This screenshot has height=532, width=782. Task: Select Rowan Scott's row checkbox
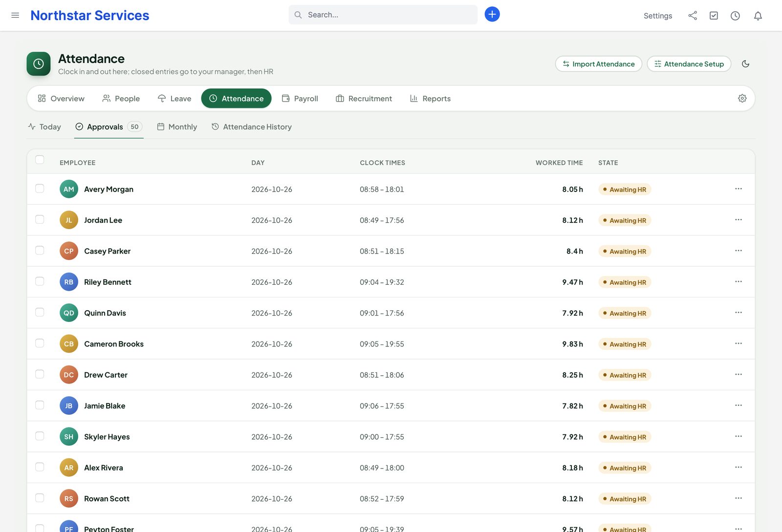40,498
